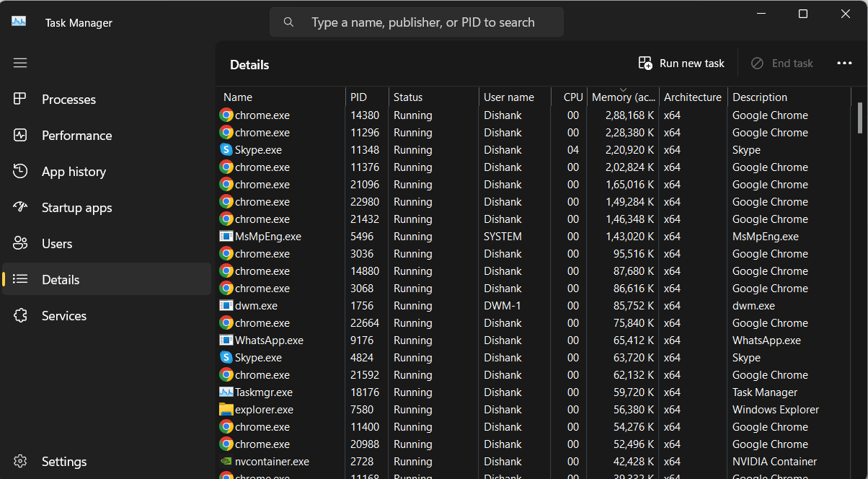The image size is (868, 479).
Task: Open the Performance graph icon
Action: point(20,135)
